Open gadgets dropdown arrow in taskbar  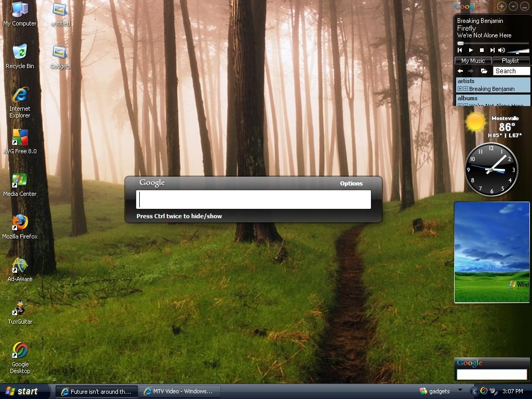[460, 390]
